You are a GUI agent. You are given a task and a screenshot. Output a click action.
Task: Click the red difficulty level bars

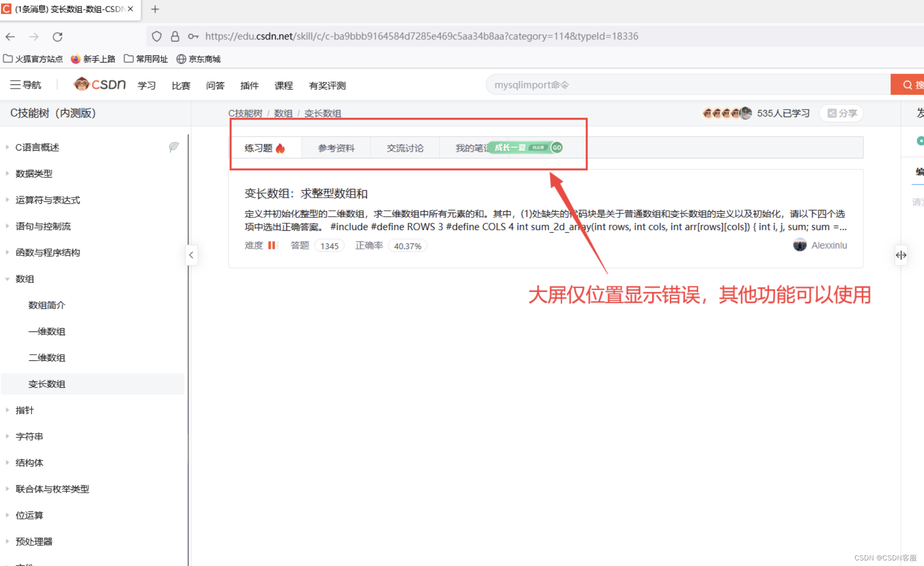(x=273, y=245)
